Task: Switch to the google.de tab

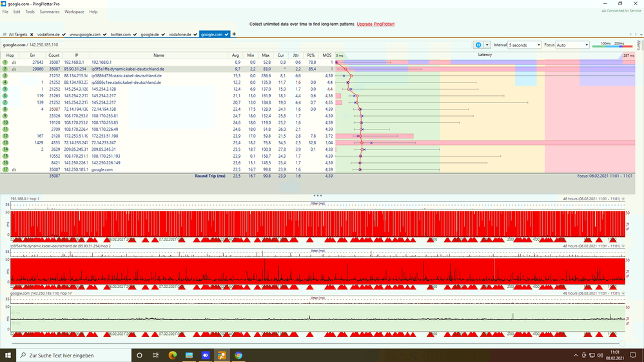Action: point(150,35)
